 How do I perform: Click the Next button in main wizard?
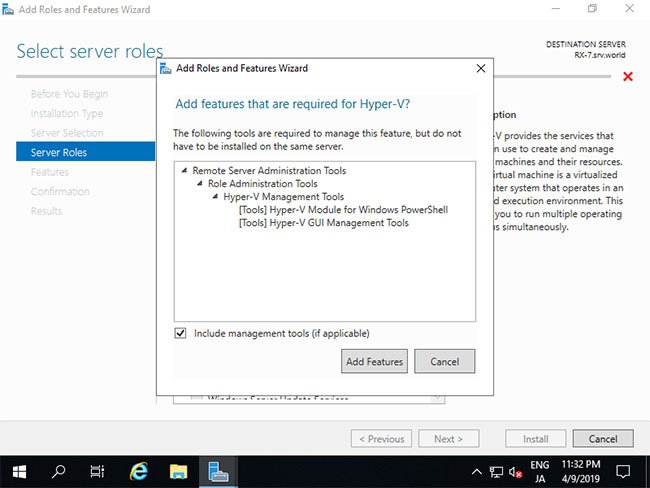tap(449, 439)
